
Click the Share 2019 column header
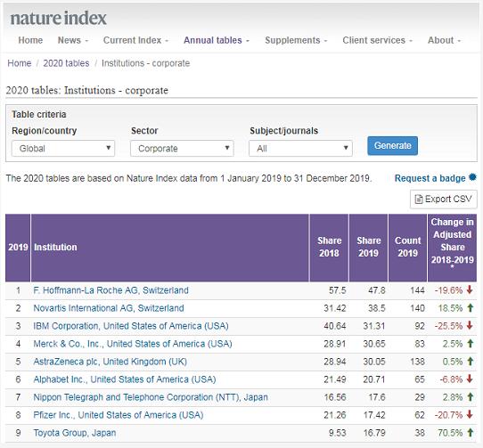pyautogui.click(x=368, y=247)
